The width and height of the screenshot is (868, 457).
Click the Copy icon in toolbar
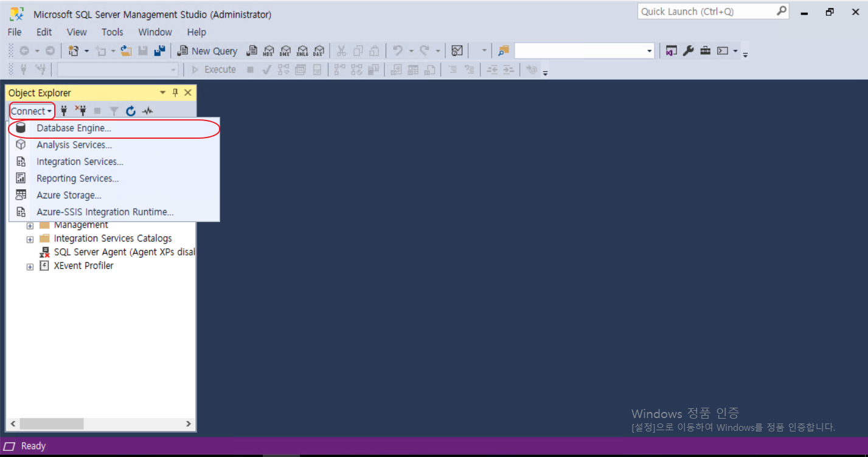(x=358, y=51)
